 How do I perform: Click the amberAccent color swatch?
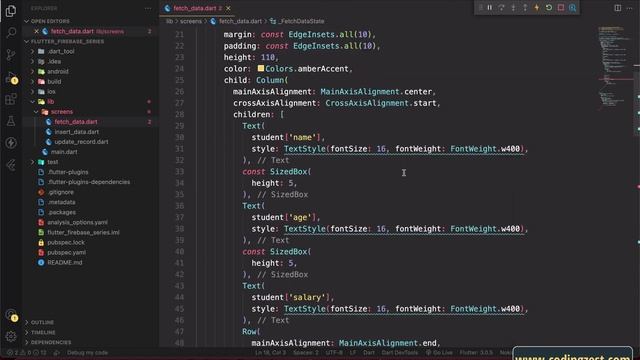261,69
